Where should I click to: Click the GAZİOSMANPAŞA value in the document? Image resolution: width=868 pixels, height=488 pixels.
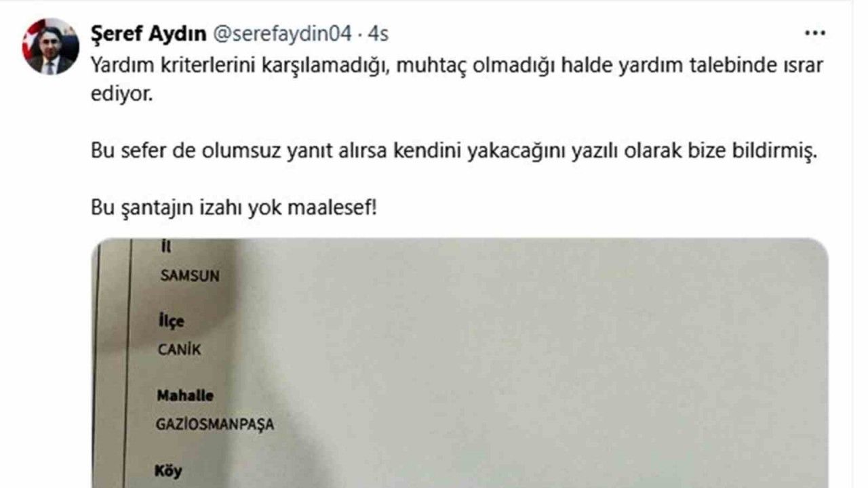[215, 425]
